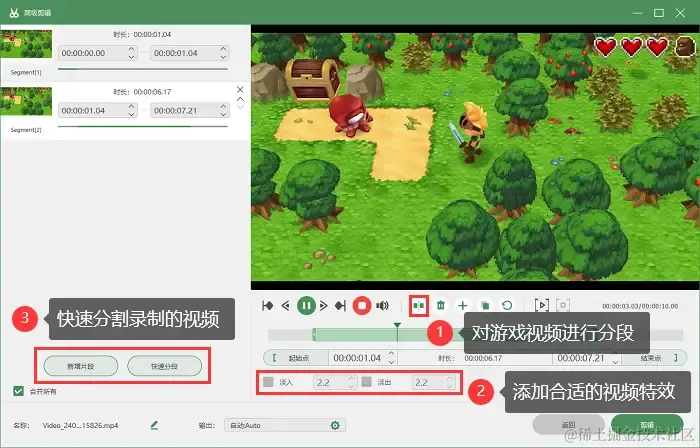The width and height of the screenshot is (700, 448).
Task: Increase Segment[1] start time 00:00:00.00
Action: (131, 49)
